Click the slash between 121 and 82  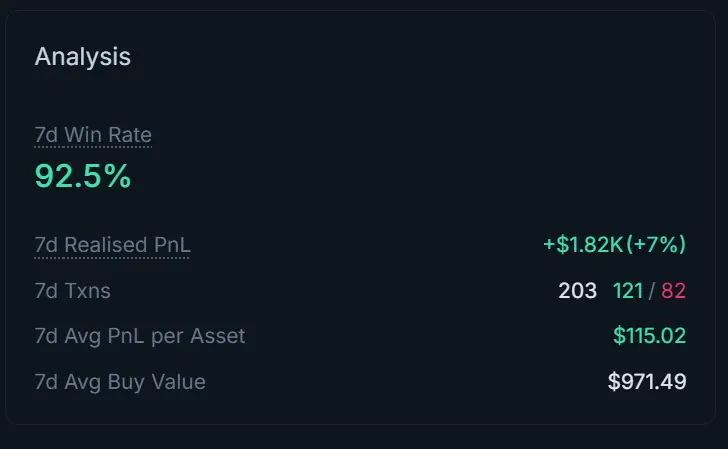click(652, 291)
